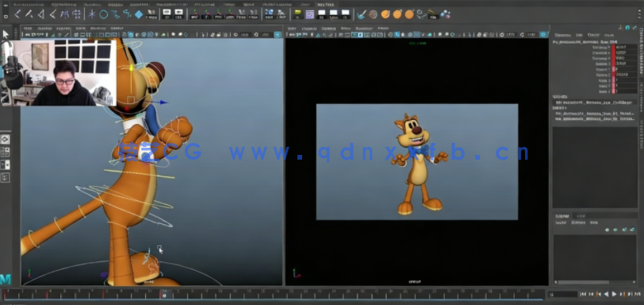Click the star-shaped locator shelf icon
This screenshot has height=305, width=644.
[92, 14]
